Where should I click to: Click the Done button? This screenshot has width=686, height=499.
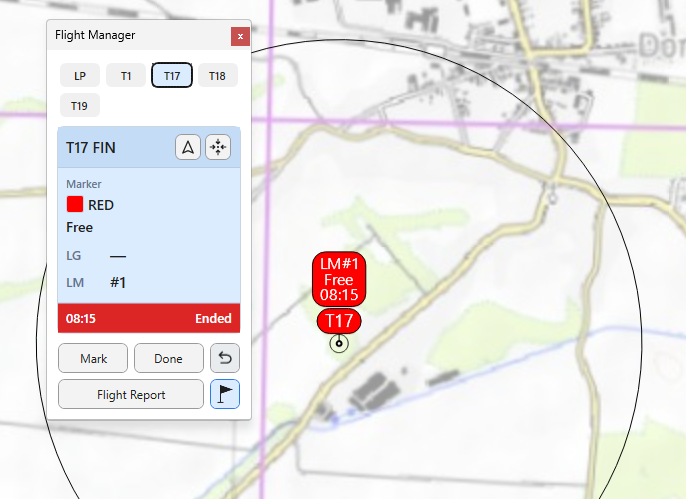pos(168,358)
